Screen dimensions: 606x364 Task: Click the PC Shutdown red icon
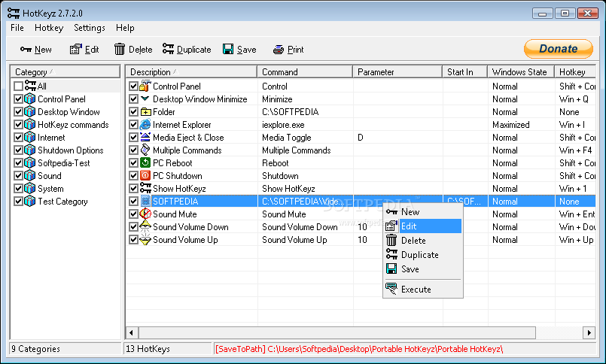[145, 175]
